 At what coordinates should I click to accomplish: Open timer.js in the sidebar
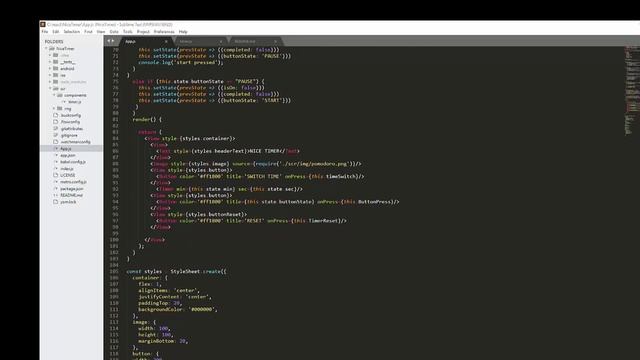tap(75, 102)
